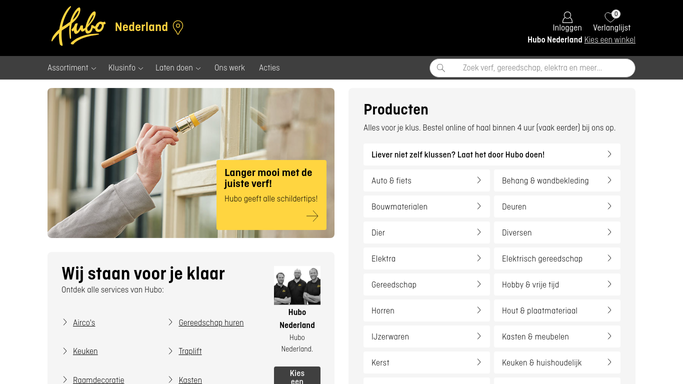Click the chevron icon beside Traplift
The image size is (683, 384).
click(170, 351)
